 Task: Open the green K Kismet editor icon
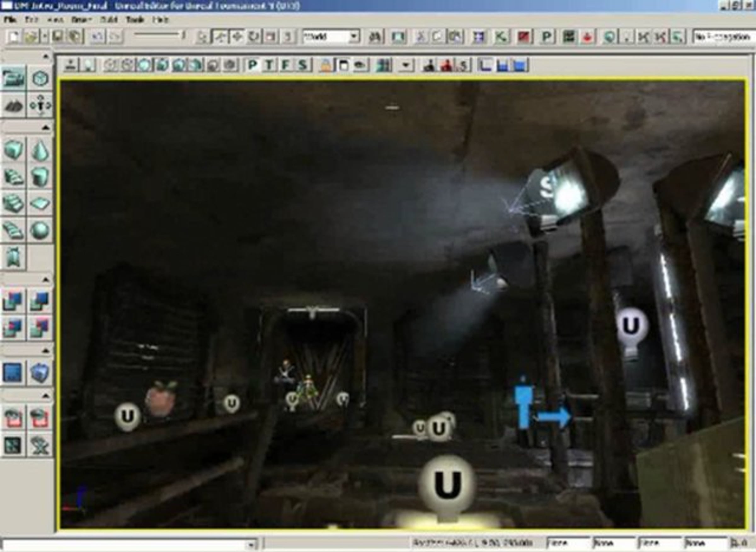[x=501, y=37]
